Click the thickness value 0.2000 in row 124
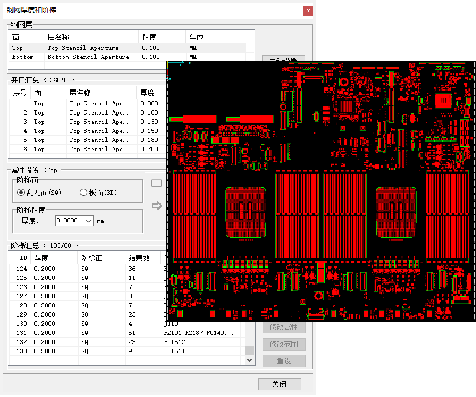Viewport: 476px width, 397px height. [44, 268]
